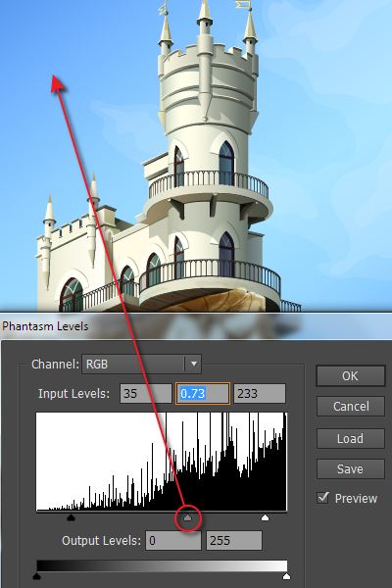Open the Channel RGB dropdown
The width and height of the screenshot is (392, 588).
coord(141,365)
